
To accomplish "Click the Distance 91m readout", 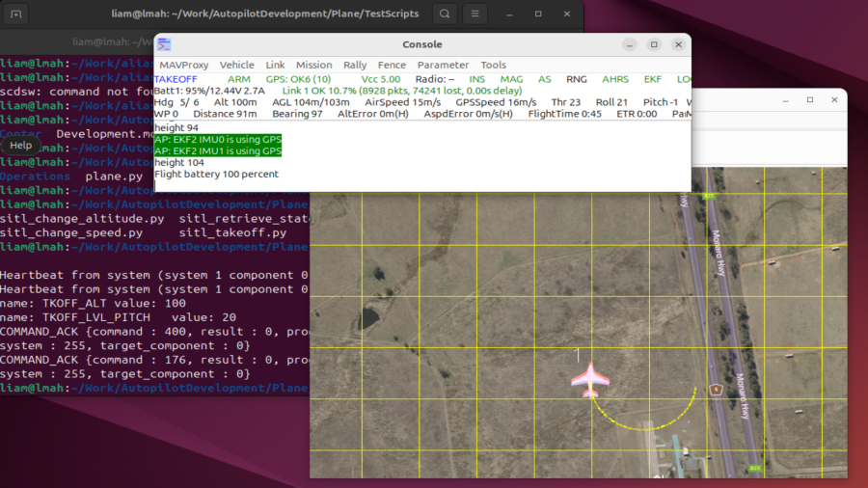I will (225, 114).
